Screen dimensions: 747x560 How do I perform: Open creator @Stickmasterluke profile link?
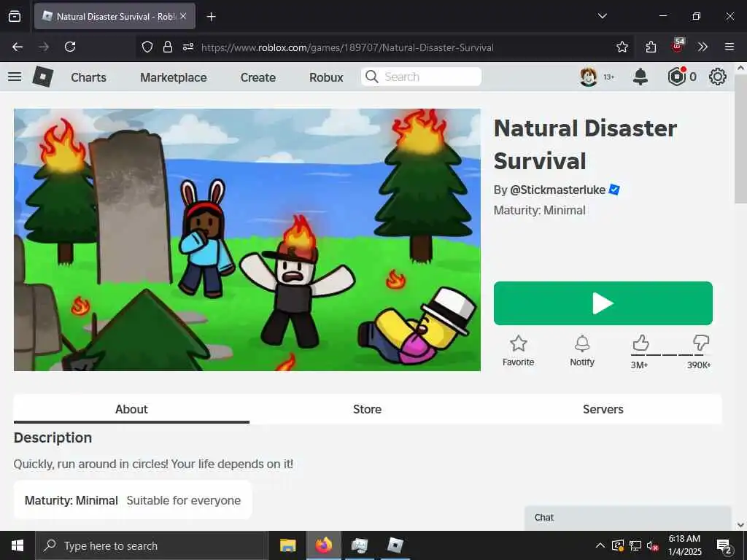point(557,190)
